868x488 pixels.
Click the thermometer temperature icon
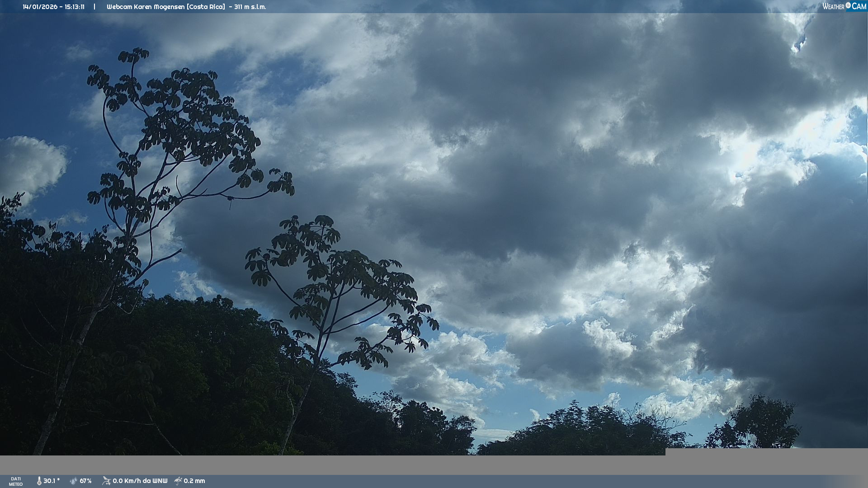pos(39,481)
